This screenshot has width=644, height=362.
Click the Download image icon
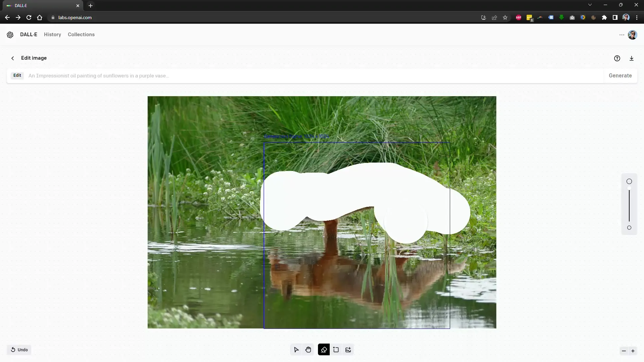tap(632, 58)
